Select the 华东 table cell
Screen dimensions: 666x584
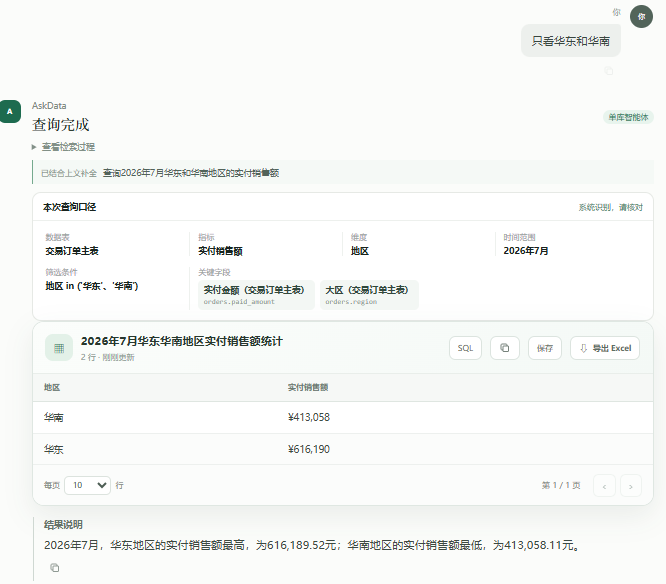point(54,449)
